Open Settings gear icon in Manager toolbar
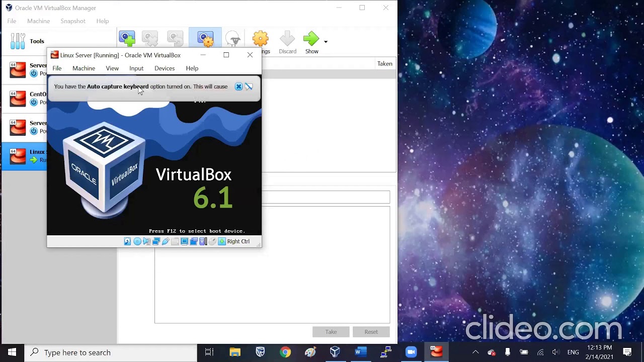The width and height of the screenshot is (644, 362). (261, 39)
